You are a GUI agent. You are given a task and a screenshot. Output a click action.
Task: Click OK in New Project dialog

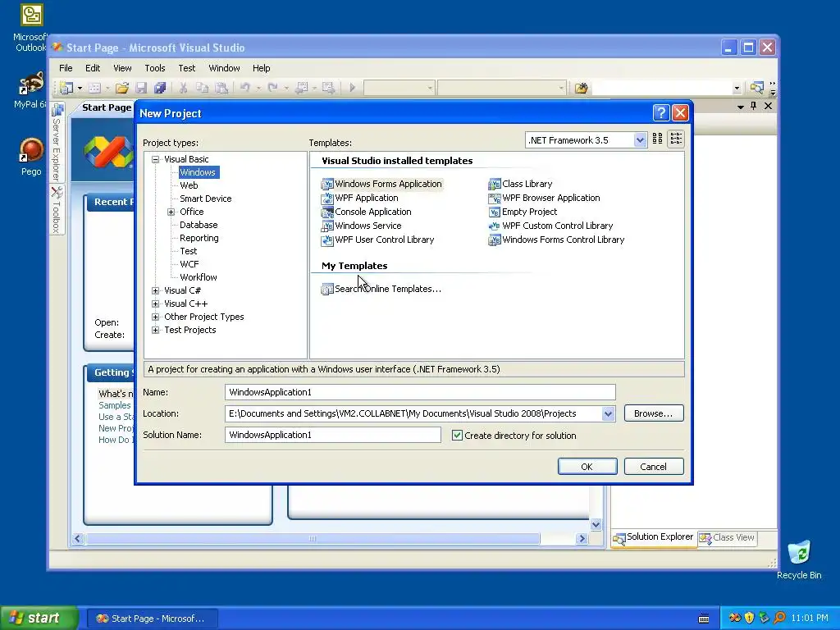(x=587, y=467)
